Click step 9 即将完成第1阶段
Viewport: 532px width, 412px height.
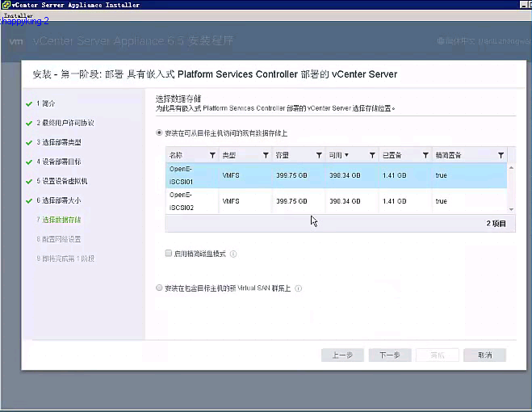click(x=65, y=259)
